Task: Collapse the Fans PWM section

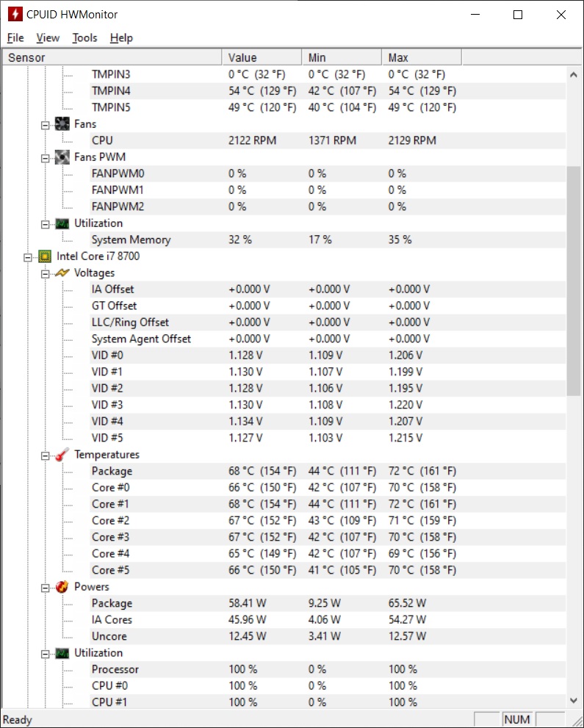Action: click(x=46, y=158)
